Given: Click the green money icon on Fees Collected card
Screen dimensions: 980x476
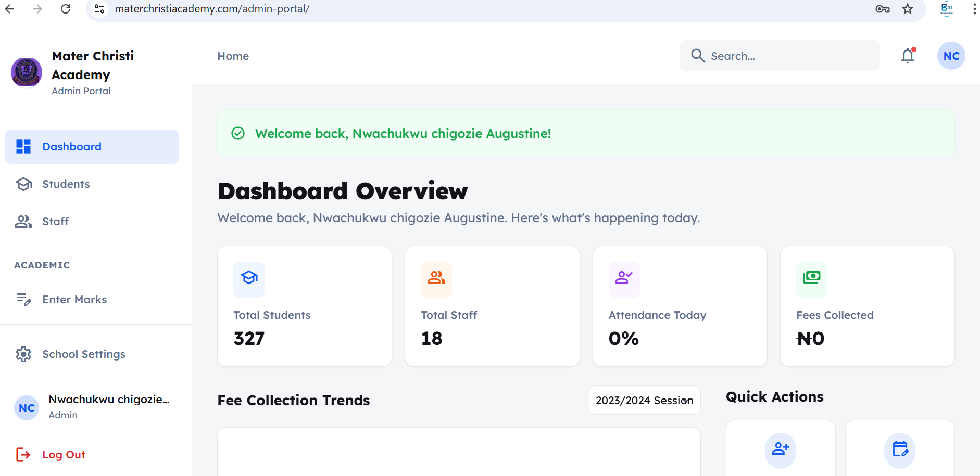Looking at the screenshot, I should pos(811,278).
